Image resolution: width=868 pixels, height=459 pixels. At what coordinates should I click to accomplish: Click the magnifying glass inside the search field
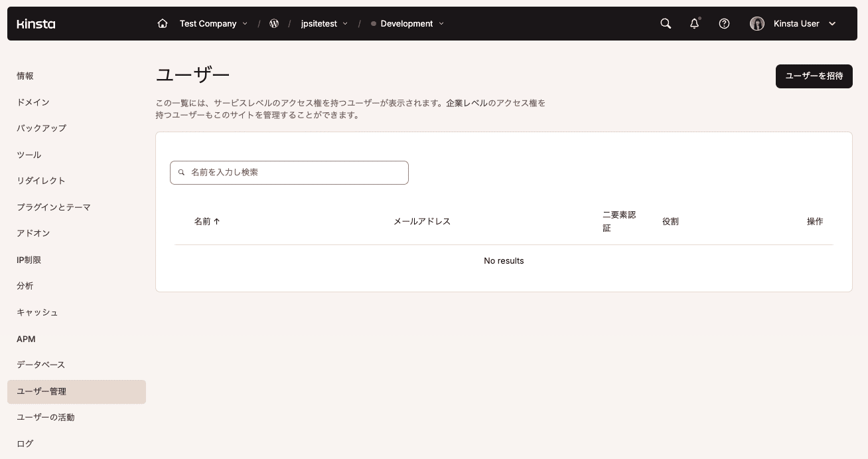(x=181, y=172)
